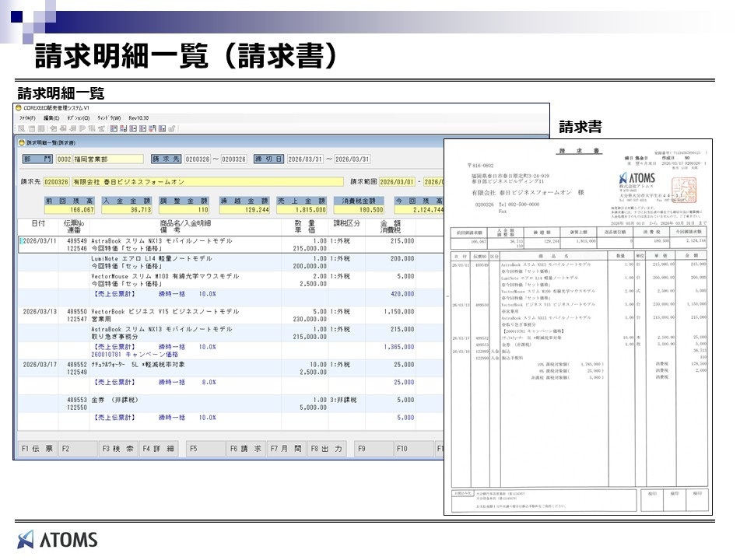Viewport: 747px width, 560px height.
Task: Open details with F4 詳細 button
Action: point(159,449)
